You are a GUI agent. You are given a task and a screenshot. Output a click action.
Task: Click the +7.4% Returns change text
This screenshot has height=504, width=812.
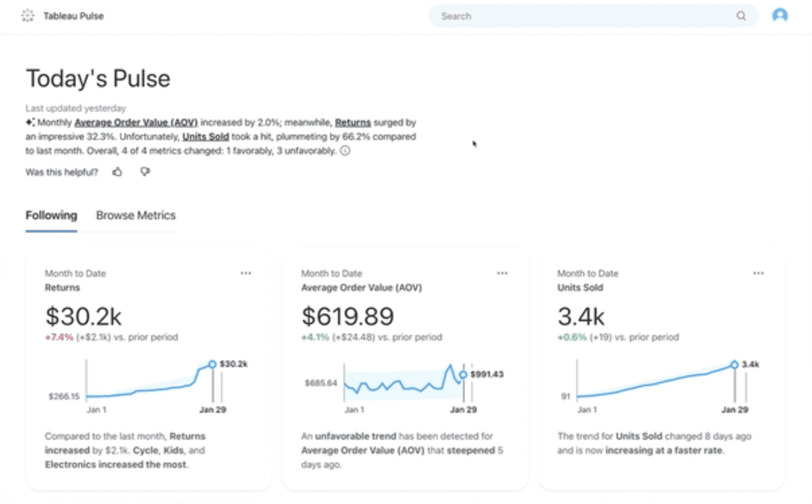tap(59, 337)
